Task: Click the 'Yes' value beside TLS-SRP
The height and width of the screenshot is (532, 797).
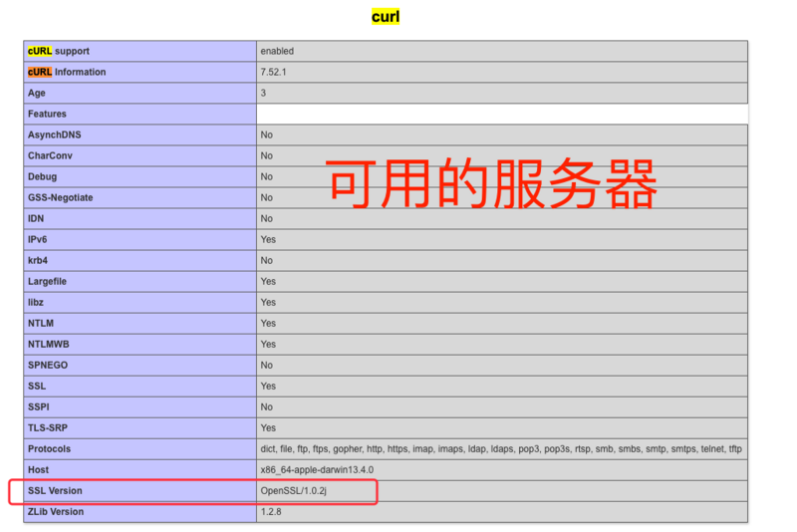Action: (268, 427)
